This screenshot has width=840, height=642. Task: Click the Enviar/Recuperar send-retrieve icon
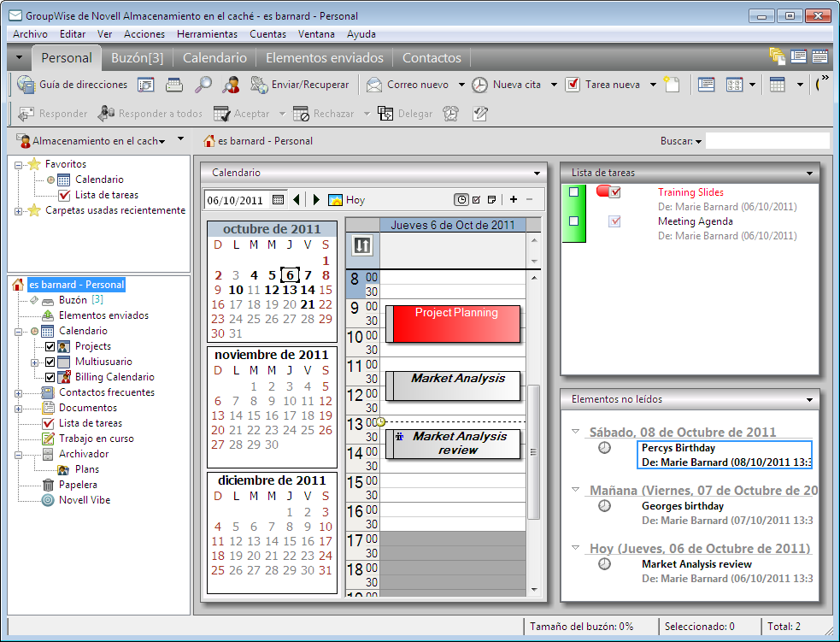point(299,85)
